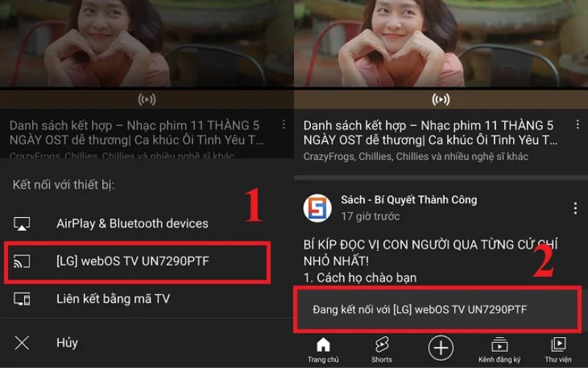Open Sách - Bí Quyết Thành Công channel name
The height and width of the screenshot is (368, 588).
click(409, 199)
